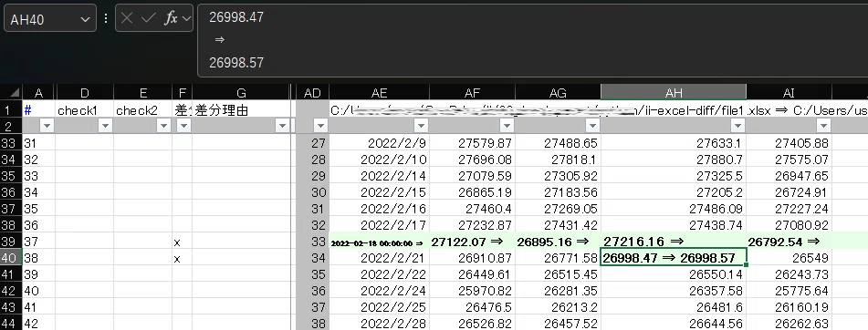
Task: Select value cell 27325.5
Action: coord(674,176)
